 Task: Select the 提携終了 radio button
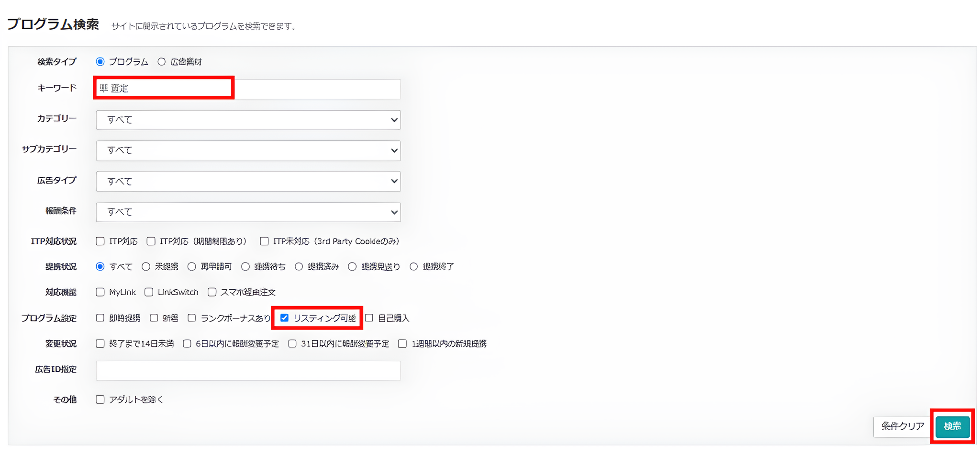pyautogui.click(x=414, y=267)
